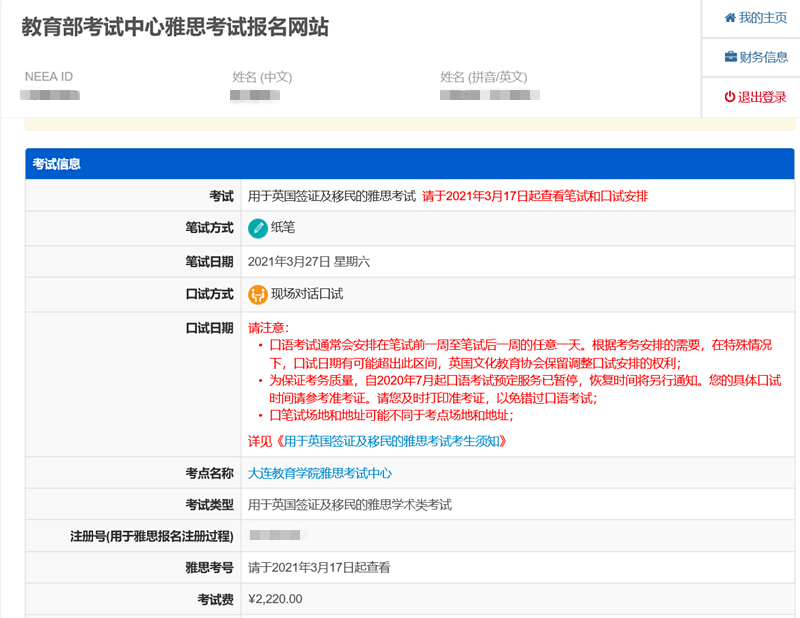Open the 我的主页 sidebar entry
This screenshot has width=800, height=618.
coord(762,17)
